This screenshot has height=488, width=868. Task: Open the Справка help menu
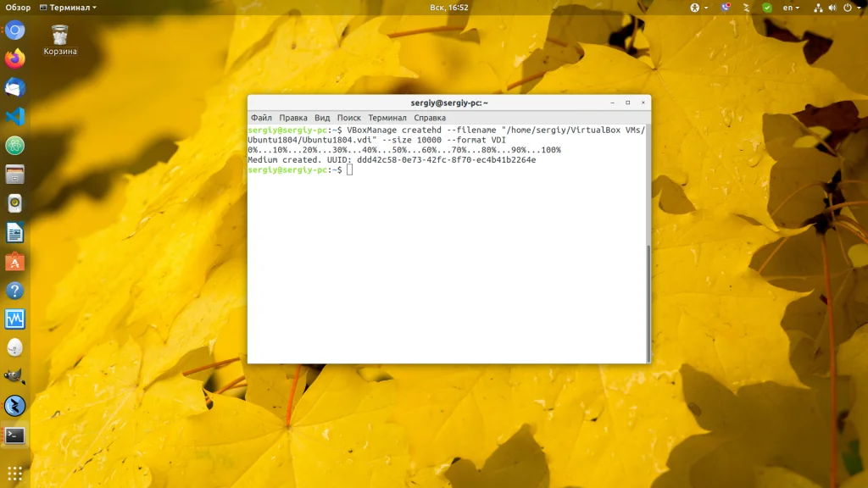pos(430,118)
